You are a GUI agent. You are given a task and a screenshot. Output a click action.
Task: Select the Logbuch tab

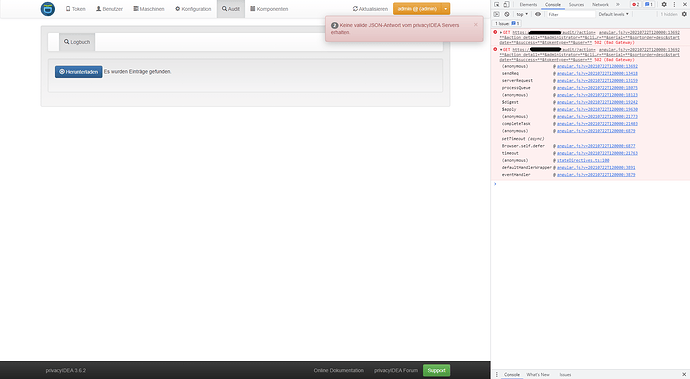[77, 42]
